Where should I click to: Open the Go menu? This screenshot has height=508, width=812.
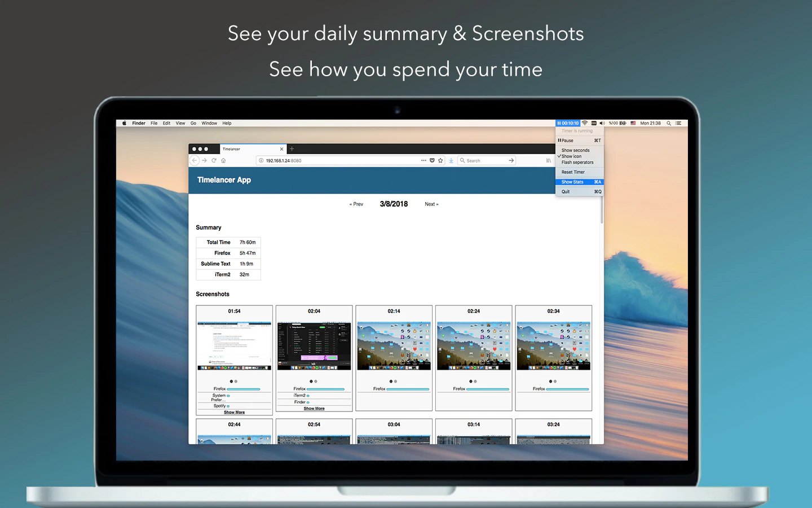[x=193, y=123]
